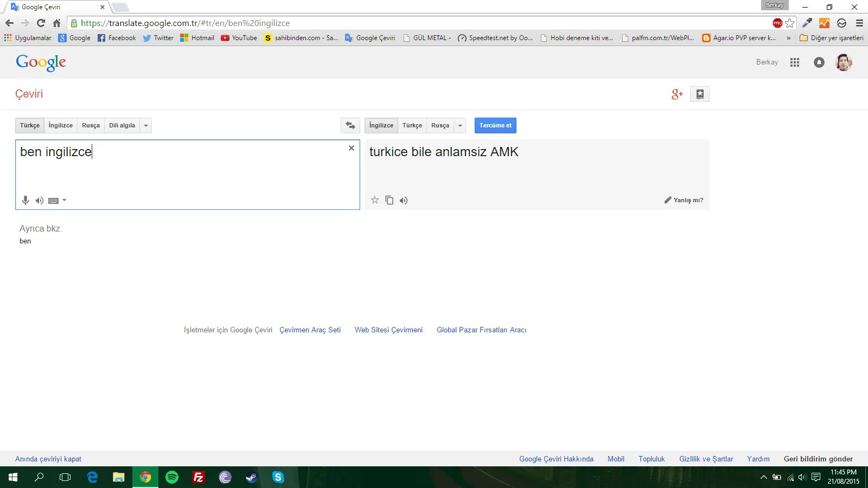Select İngilizce as the source language
This screenshot has width=868, height=488.
click(x=60, y=125)
